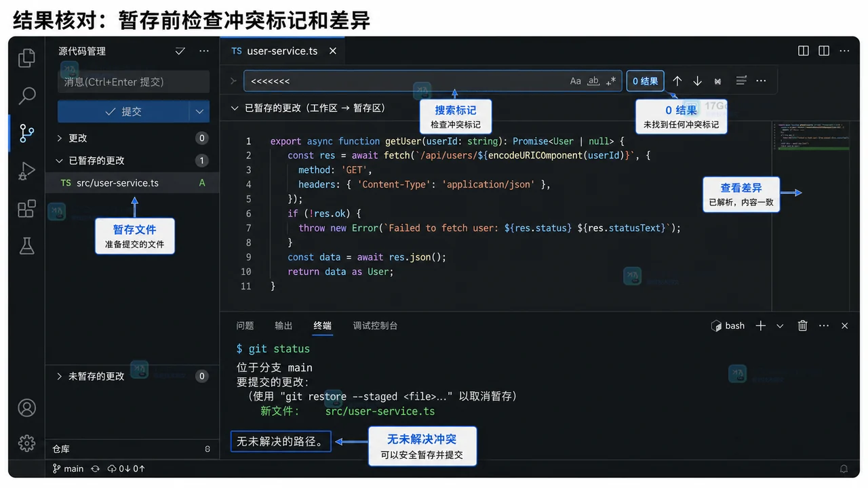The width and height of the screenshot is (868, 488).
Task: Open the Extensions blocks icon
Action: click(x=26, y=209)
